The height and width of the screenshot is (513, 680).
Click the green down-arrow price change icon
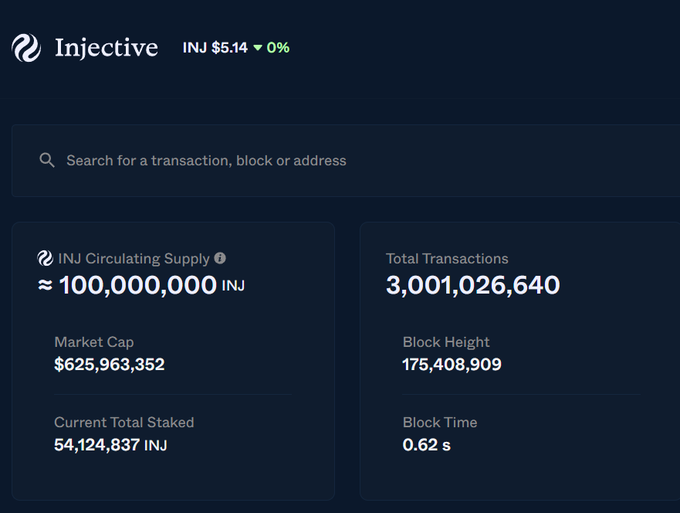point(258,48)
